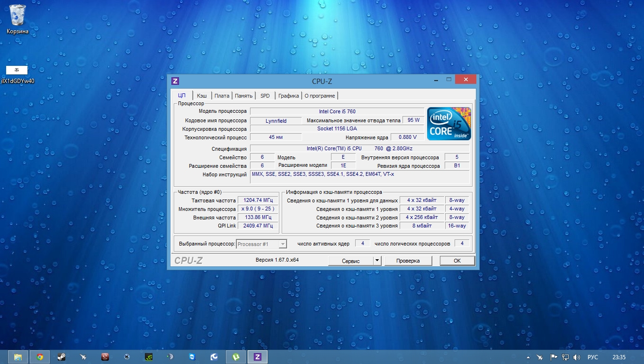Open the Сервис dropdown arrow
The image size is (644, 364).
[x=377, y=261]
